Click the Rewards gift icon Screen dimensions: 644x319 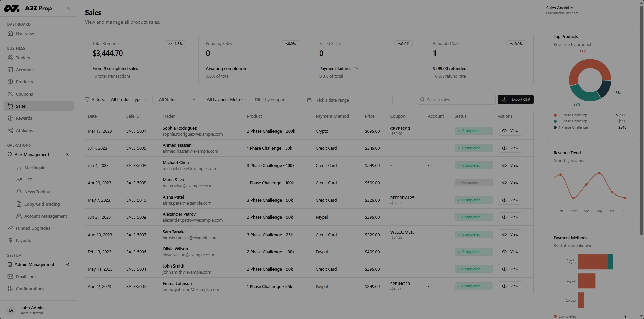pyautogui.click(x=10, y=118)
